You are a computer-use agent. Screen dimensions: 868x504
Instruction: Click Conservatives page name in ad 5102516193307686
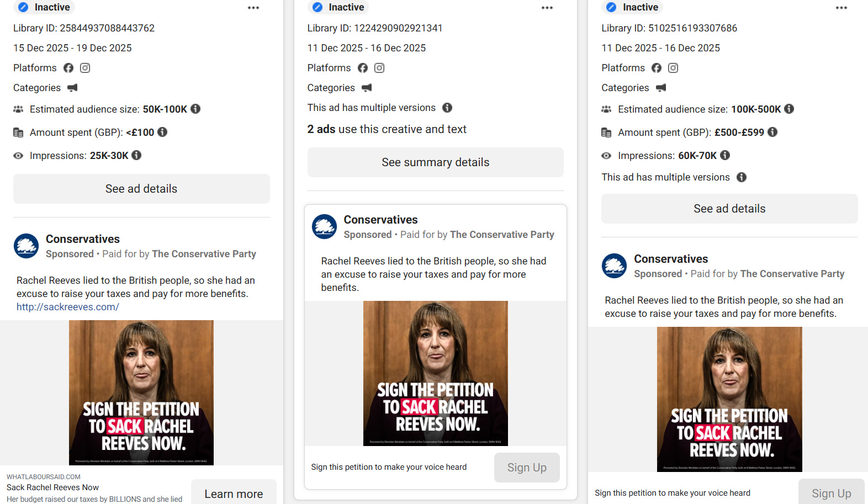tap(671, 259)
